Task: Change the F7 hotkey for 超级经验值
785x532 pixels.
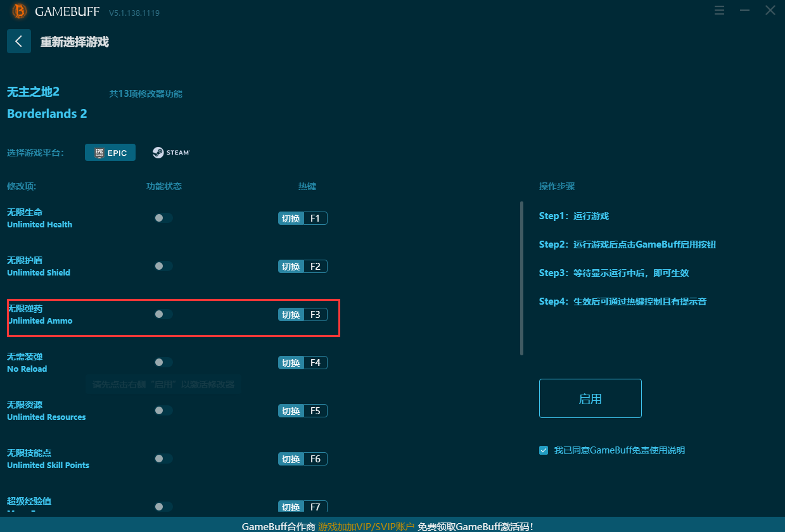Action: click(x=303, y=507)
